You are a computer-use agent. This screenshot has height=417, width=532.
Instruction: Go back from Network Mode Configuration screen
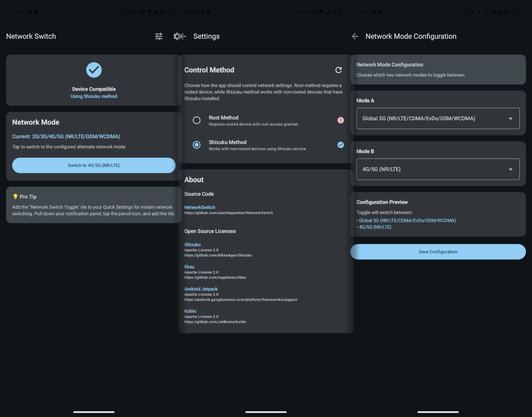point(355,36)
